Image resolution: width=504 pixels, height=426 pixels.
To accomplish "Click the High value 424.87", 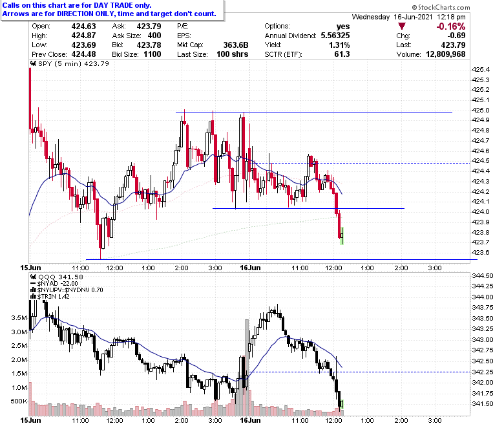I will point(83,36).
